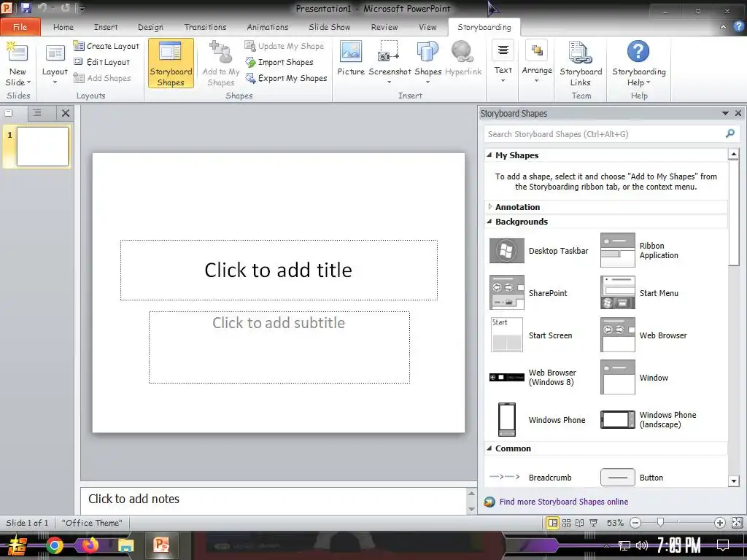Select the Outline view tab

pos(37,113)
